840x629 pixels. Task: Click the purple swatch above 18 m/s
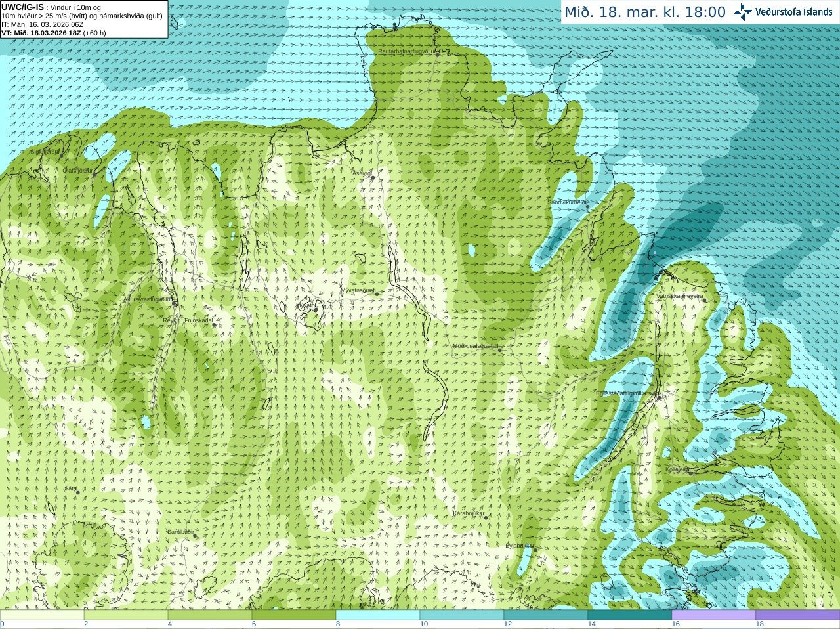tap(798, 615)
